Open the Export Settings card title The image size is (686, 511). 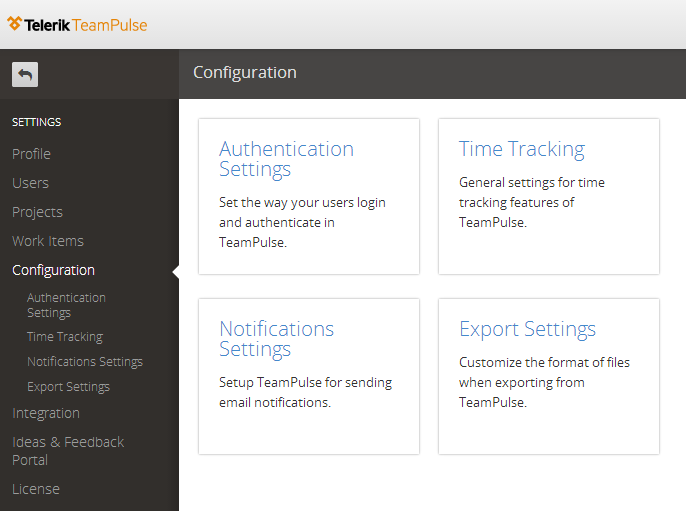[528, 329]
